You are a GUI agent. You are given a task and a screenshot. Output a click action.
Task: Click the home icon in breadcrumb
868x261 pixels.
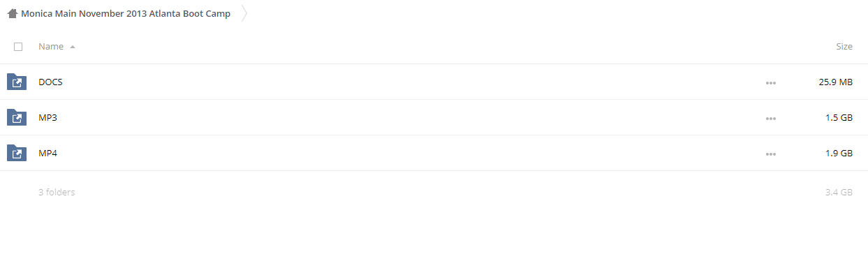(12, 13)
